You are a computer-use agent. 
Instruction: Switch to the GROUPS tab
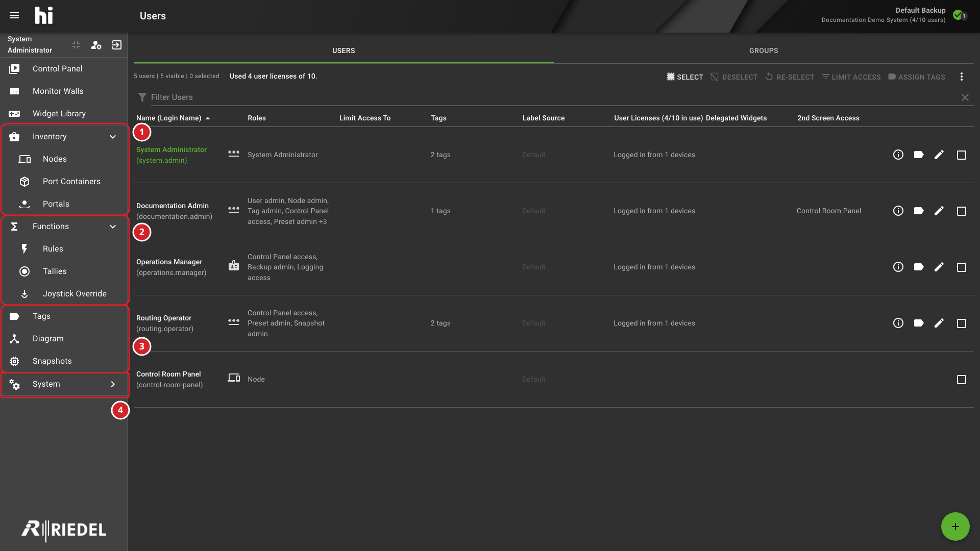click(764, 51)
